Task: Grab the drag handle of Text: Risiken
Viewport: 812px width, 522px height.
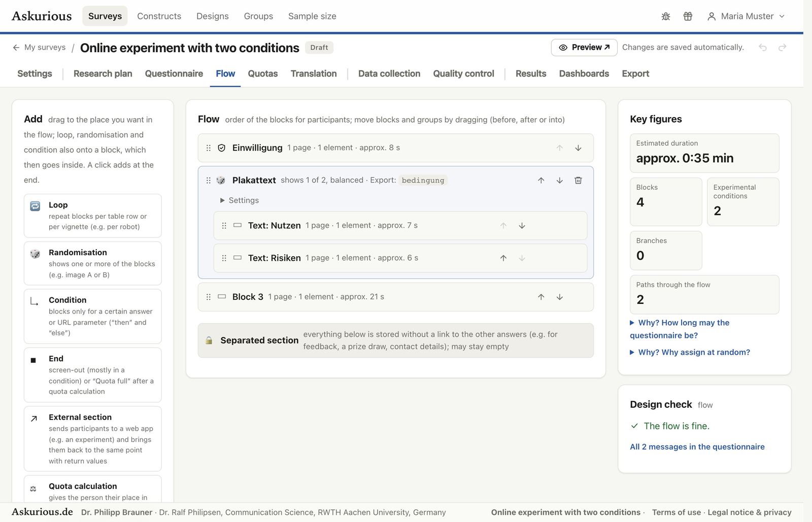Action: point(224,258)
